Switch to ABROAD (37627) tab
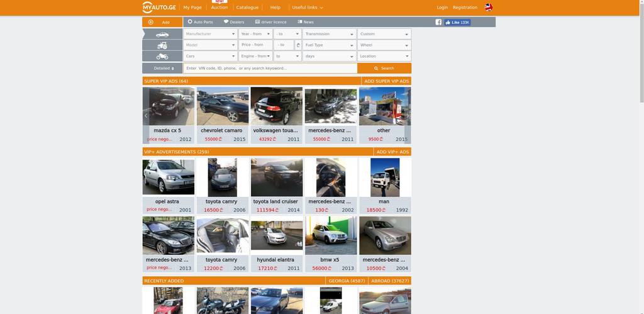The height and width of the screenshot is (314, 644). (390, 281)
